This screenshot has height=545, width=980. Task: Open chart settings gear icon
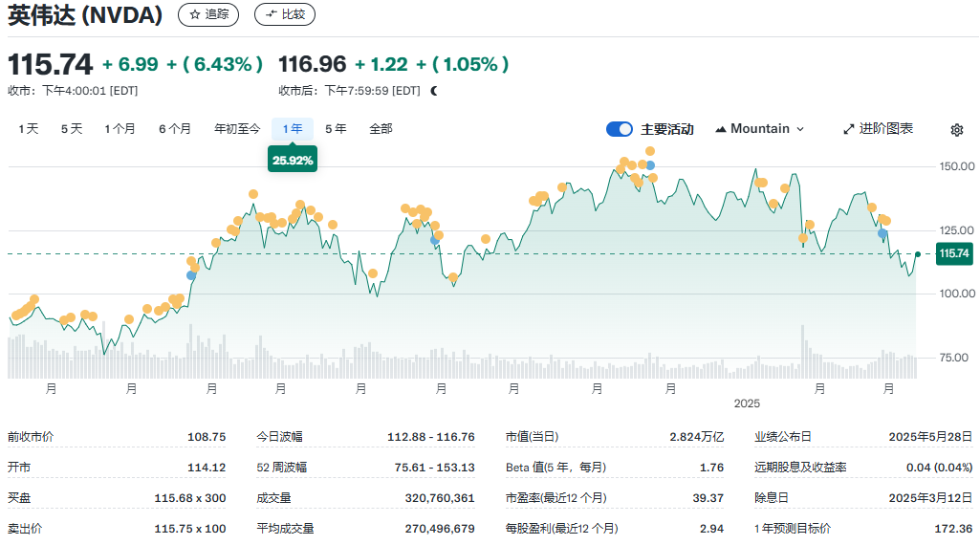click(957, 130)
